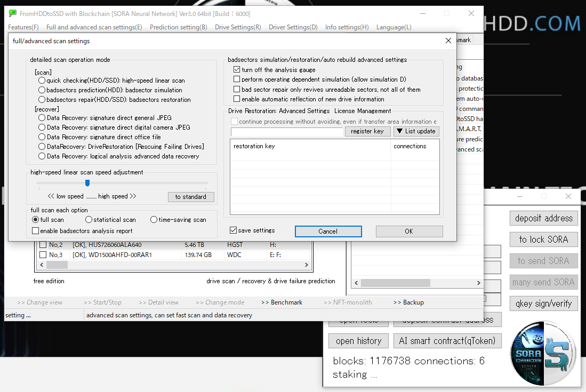The image size is (586, 392).
Task: Click deposit address button in SORA window
Action: [x=544, y=218]
